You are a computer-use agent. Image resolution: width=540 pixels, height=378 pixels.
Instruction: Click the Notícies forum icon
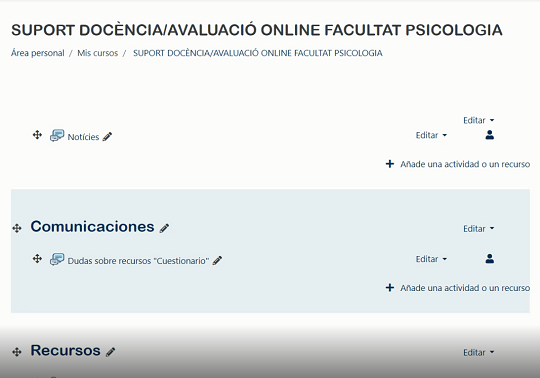(x=57, y=136)
